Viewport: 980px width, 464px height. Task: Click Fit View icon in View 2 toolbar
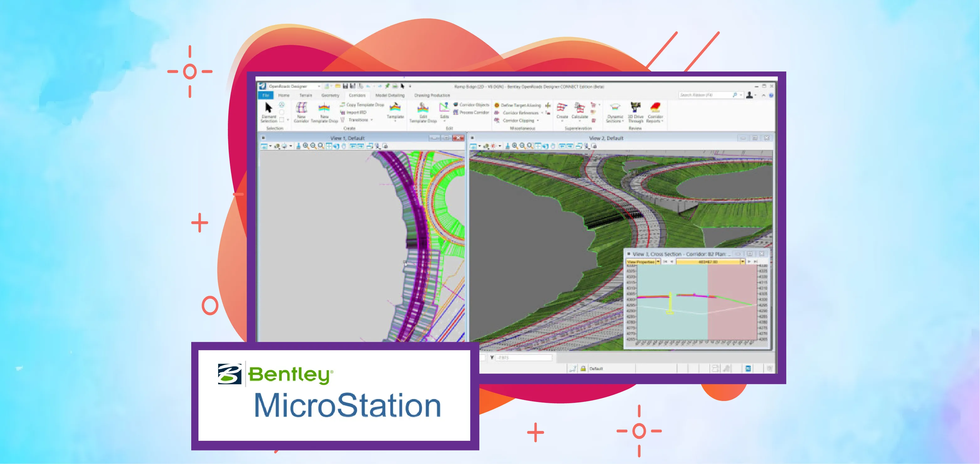(538, 146)
